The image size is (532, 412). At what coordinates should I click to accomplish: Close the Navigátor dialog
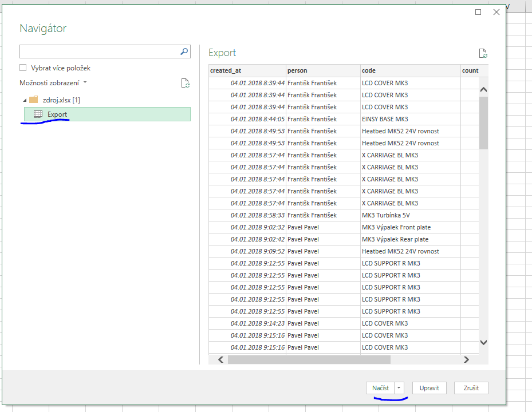pos(496,12)
